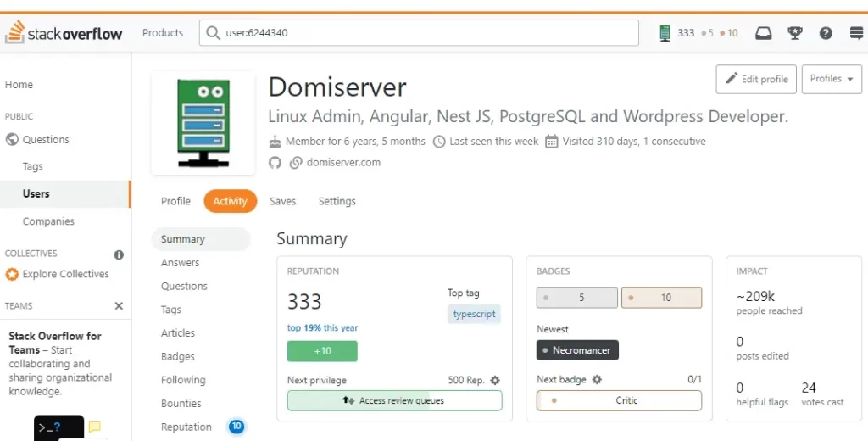Open the domiserver.com website link
This screenshot has height=441, width=868.
[x=342, y=163]
